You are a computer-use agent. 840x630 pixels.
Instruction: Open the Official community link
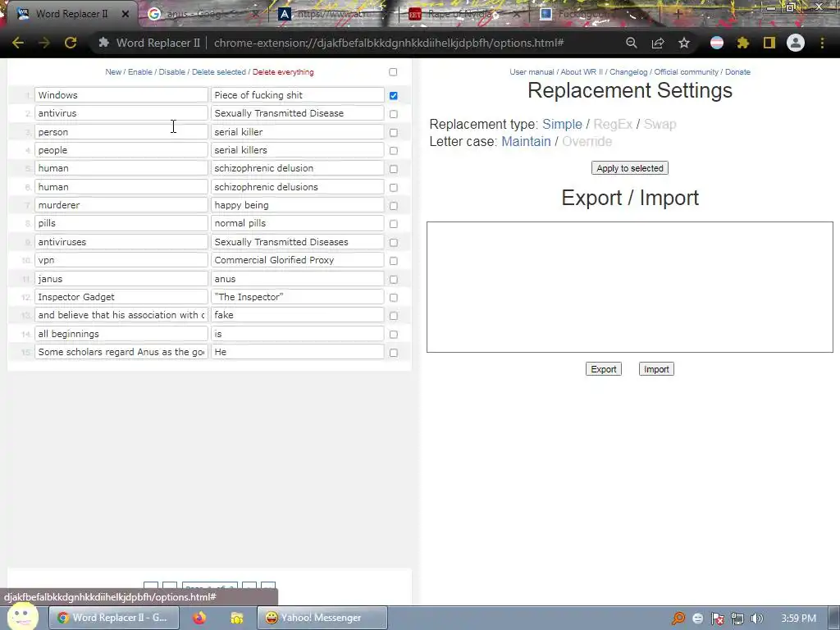687,72
